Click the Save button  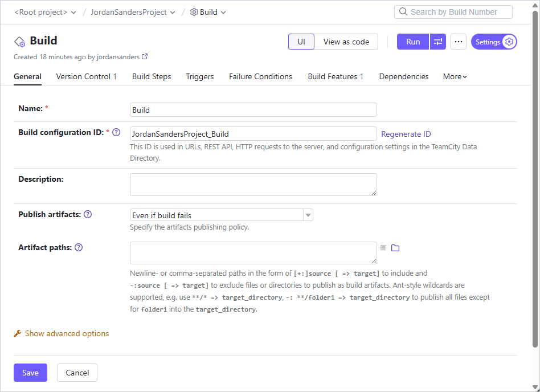(x=30, y=373)
